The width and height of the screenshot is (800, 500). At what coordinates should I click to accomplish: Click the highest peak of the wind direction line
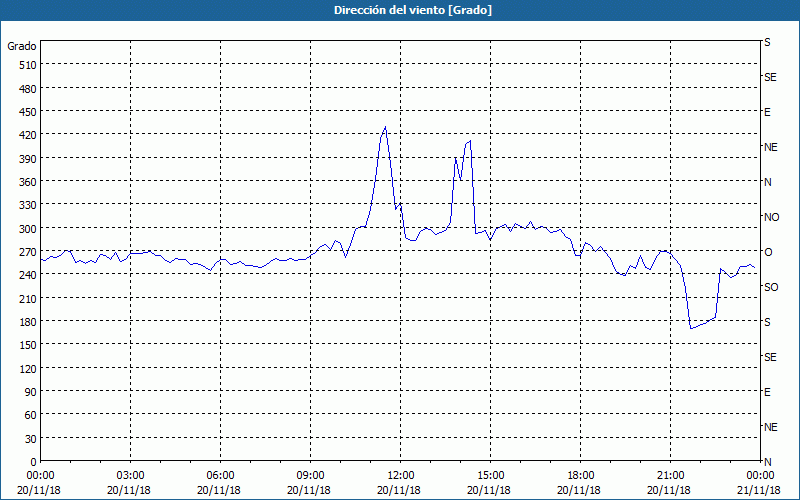(x=385, y=127)
